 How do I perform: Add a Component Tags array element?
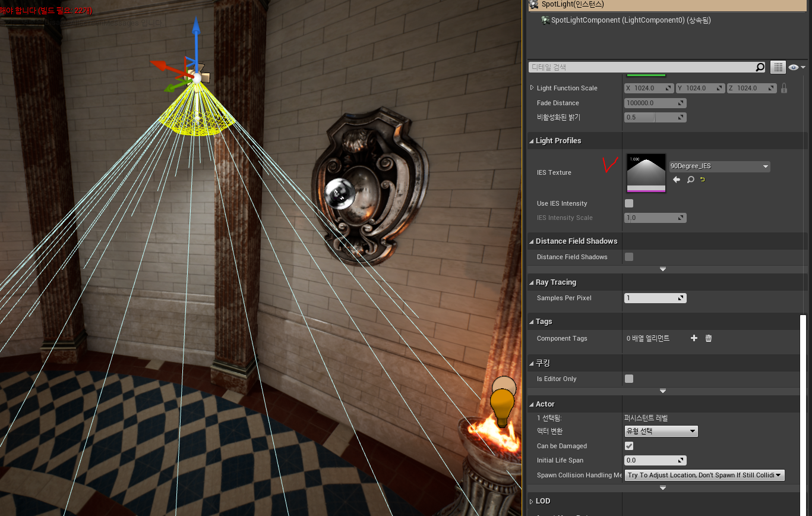(694, 338)
